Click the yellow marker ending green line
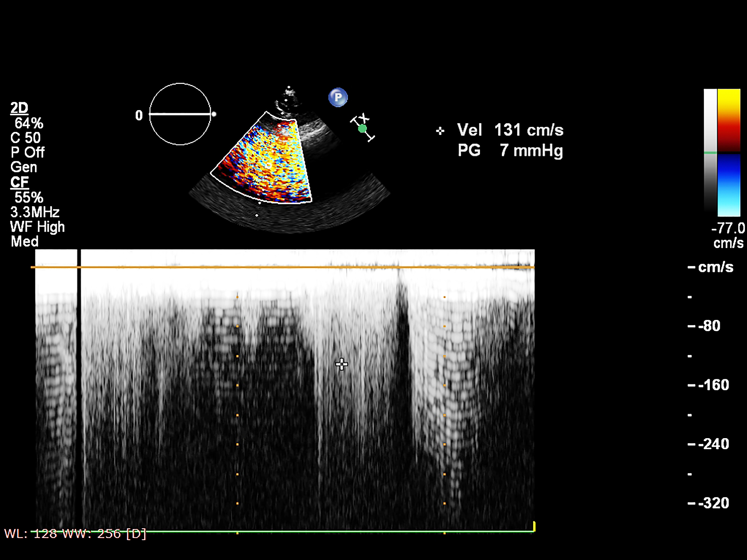The height and width of the screenshot is (560, 747). click(534, 526)
